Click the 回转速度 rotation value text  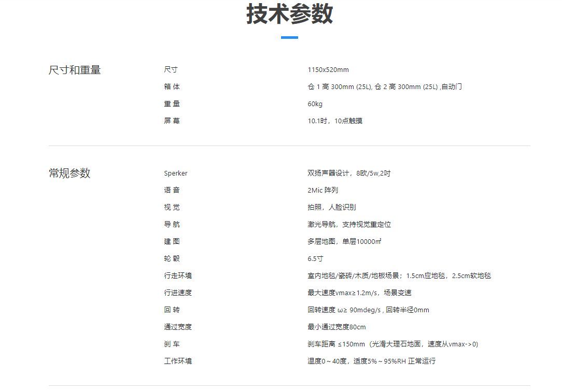pos(368,310)
